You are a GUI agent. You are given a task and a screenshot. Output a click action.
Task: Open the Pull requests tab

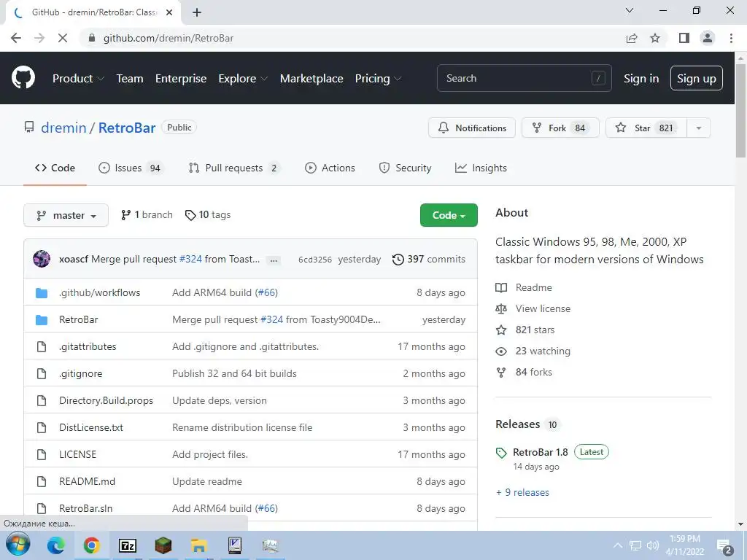234,168
